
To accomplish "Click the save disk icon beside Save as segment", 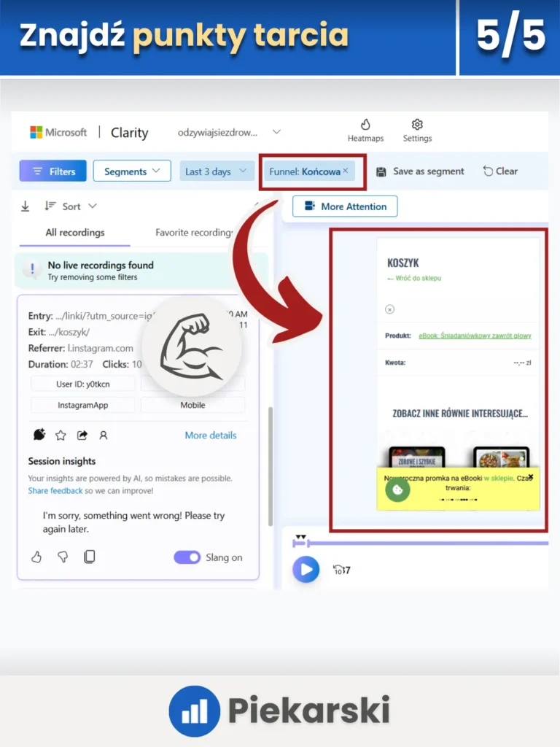I will pos(381,171).
